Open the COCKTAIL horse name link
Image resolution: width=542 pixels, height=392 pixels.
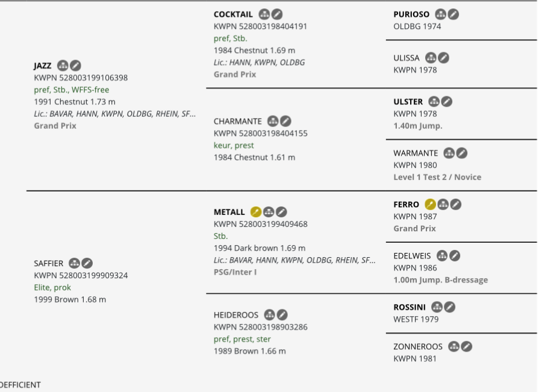(x=233, y=14)
